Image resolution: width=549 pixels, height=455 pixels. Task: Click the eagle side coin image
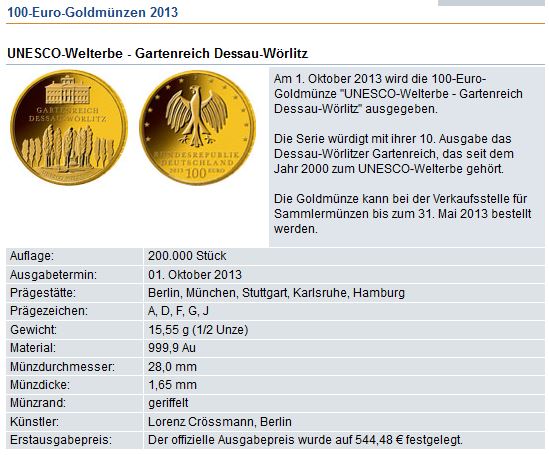pos(197,128)
